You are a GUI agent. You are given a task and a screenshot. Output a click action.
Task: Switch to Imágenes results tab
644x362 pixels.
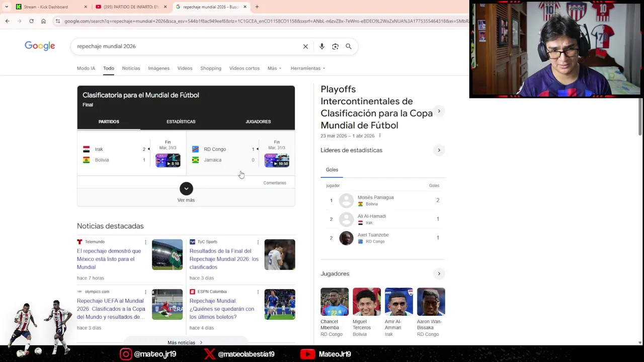[x=158, y=68]
